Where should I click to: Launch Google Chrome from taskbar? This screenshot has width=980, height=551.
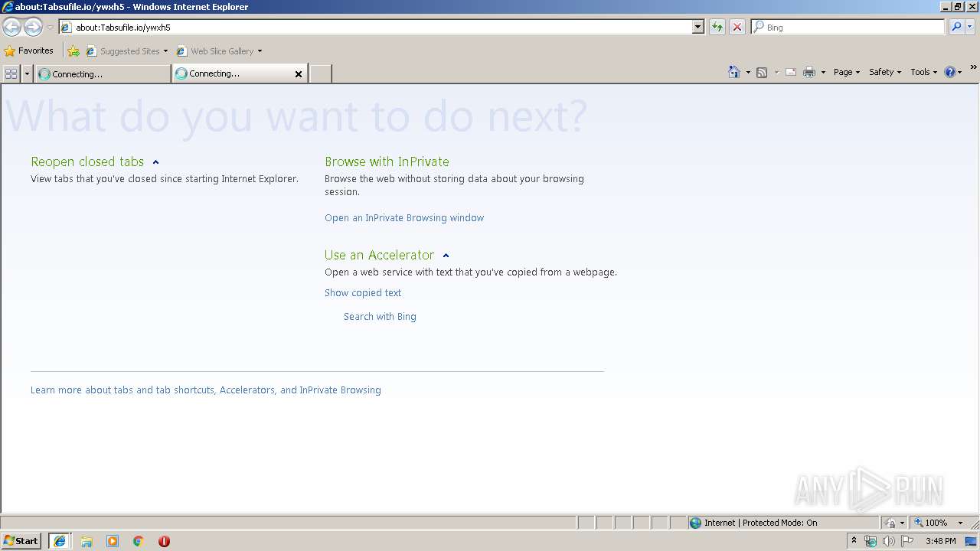tap(139, 541)
